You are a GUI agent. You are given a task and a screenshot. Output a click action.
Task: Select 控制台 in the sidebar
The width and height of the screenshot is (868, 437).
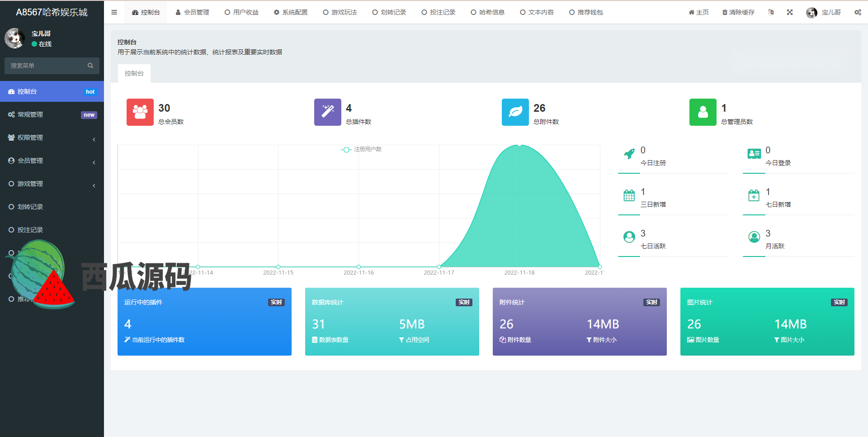click(x=52, y=91)
